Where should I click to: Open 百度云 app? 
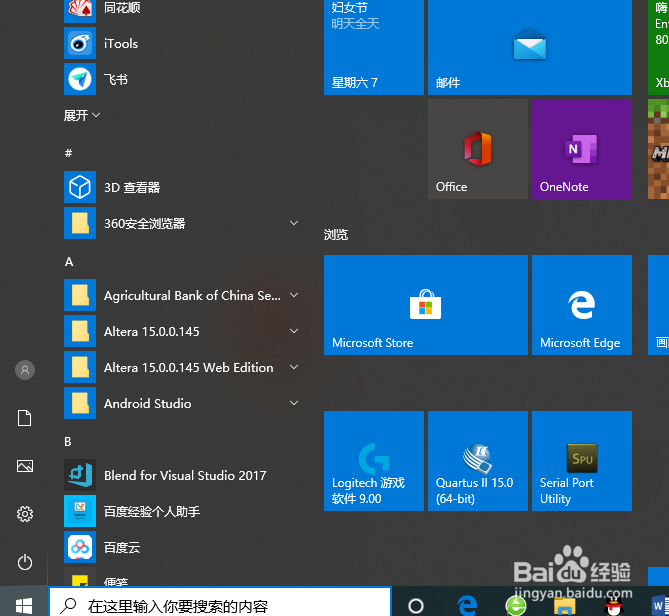(x=183, y=547)
